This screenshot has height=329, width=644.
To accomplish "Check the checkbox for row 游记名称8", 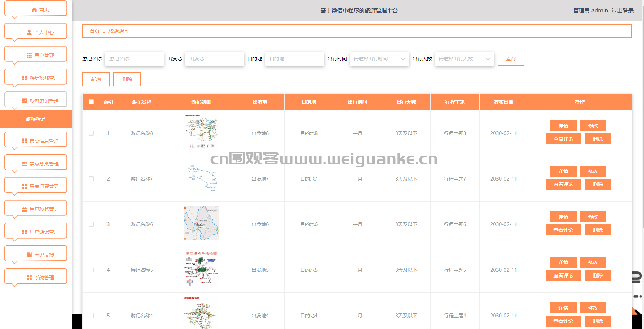I will pyautogui.click(x=91, y=133).
